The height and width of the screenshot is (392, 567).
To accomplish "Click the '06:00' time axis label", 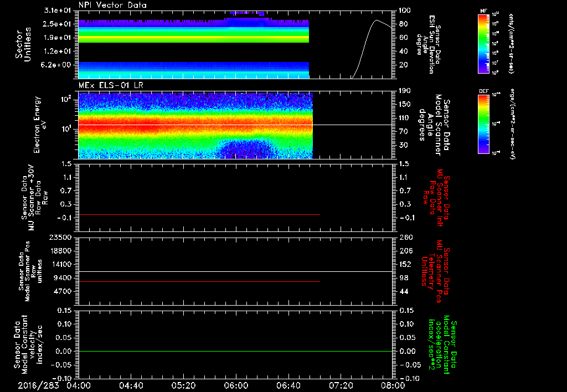I will pyautogui.click(x=236, y=385).
